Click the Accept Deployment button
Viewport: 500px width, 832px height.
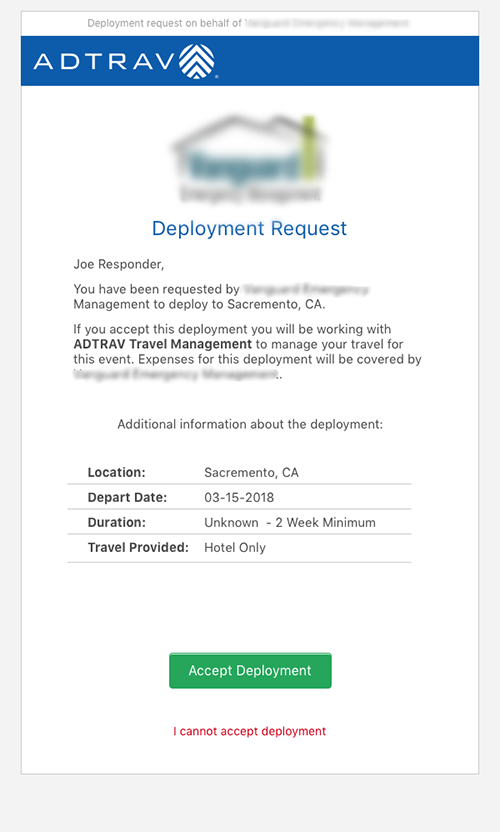(250, 670)
